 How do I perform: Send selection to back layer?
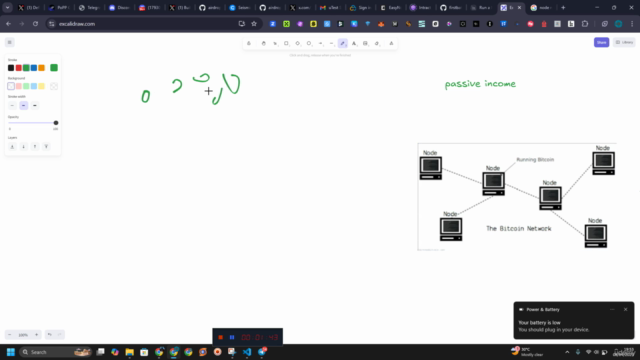[12, 147]
